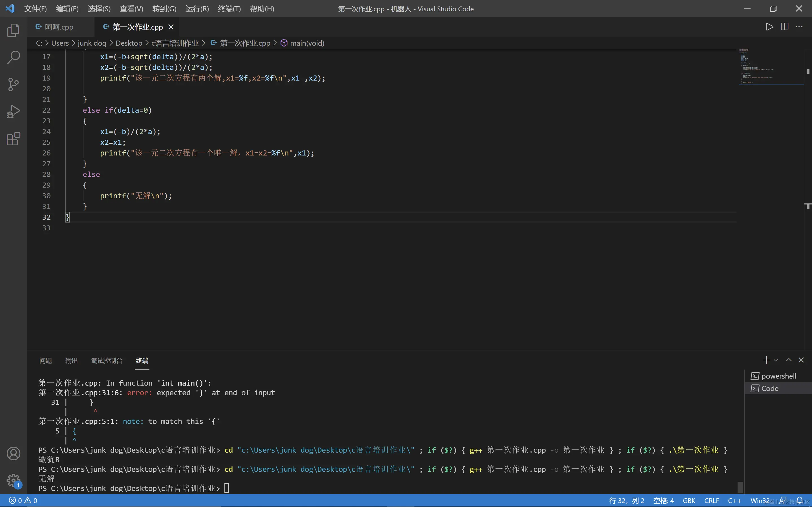Open the Search view icon
The width and height of the screenshot is (812, 507).
pos(14,57)
